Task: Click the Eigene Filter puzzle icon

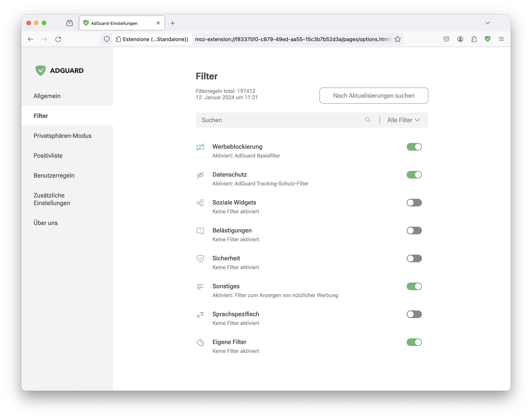Action: coord(200,343)
